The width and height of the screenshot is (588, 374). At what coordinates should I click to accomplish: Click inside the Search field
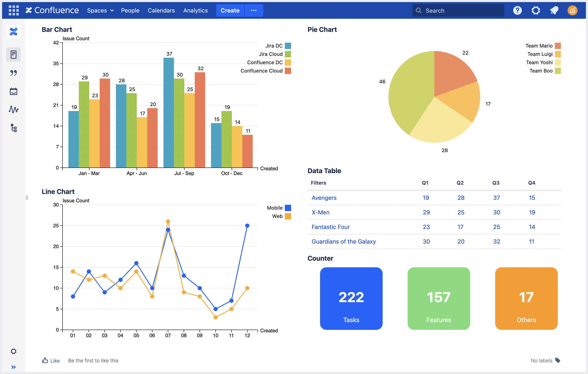tap(458, 10)
